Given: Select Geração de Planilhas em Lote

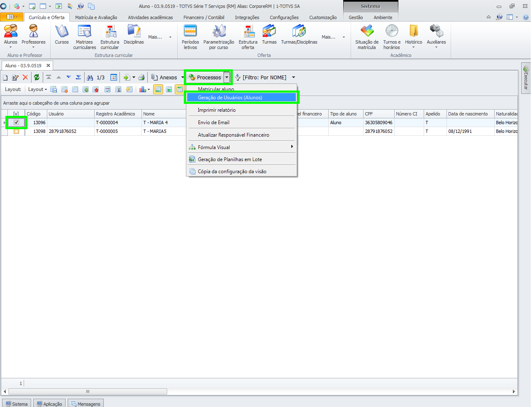Looking at the screenshot, I should 242,159.
